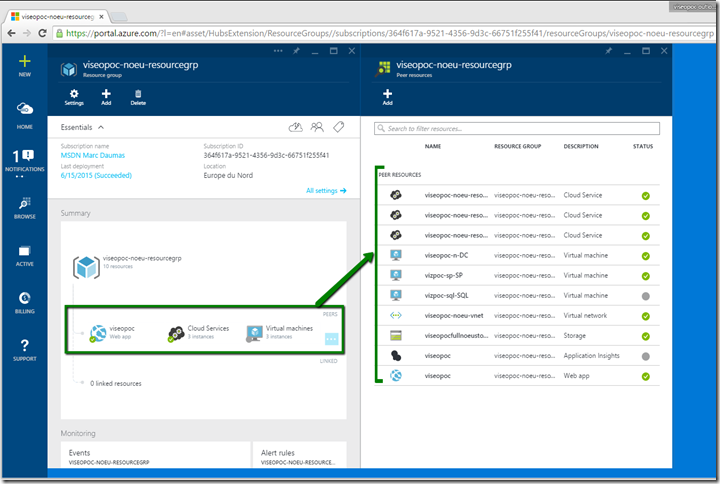Click the RESOURCE GROUP column header
This screenshot has width=720, height=484.
(518, 146)
